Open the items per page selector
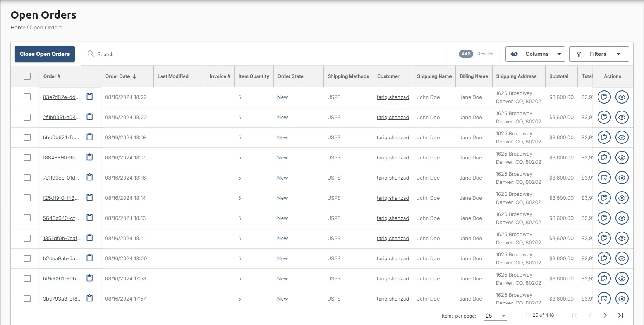Screen dimensions: 644x325 tap(495, 316)
